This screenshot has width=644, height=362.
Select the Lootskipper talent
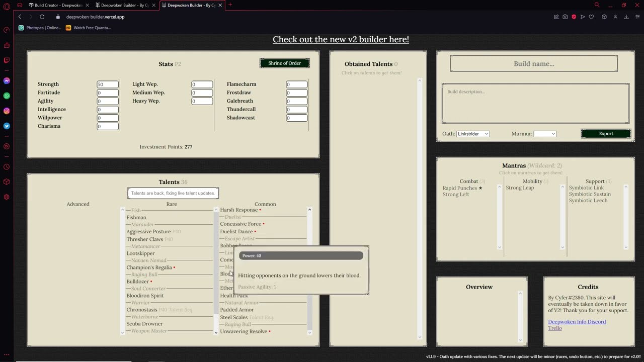[140, 253]
